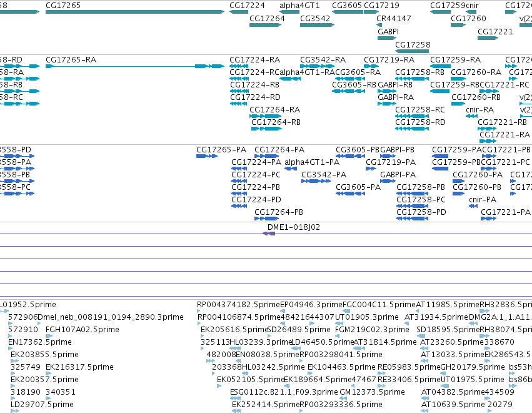Click the CG17260-RA transcript label
The width and height of the screenshot is (532, 414).
(476, 72)
